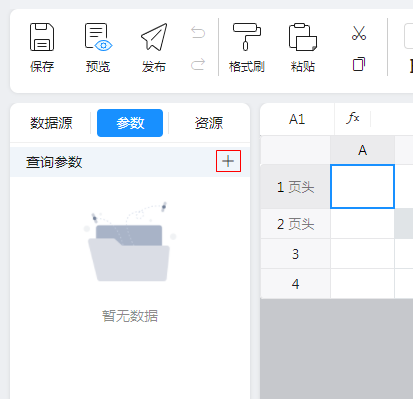Click the undo arrow icon
The height and width of the screenshot is (399, 413).
(198, 32)
